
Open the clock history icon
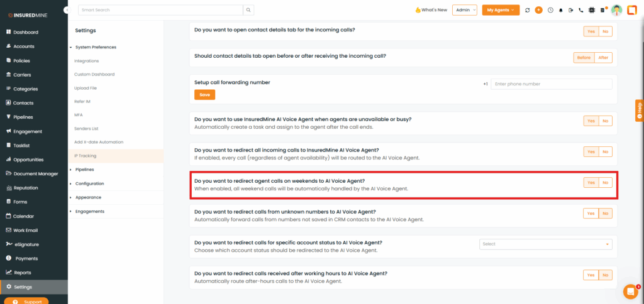point(550,10)
